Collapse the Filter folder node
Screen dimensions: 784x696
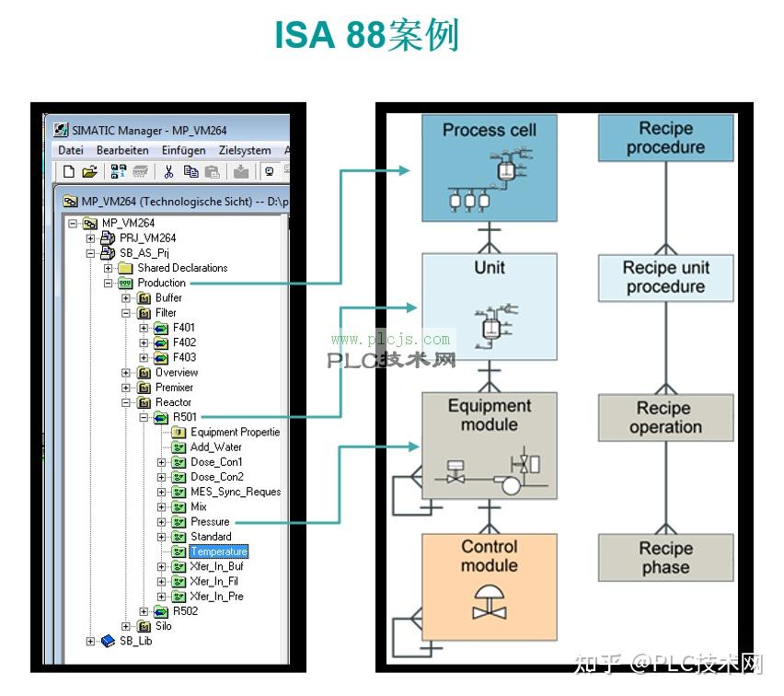tap(126, 313)
